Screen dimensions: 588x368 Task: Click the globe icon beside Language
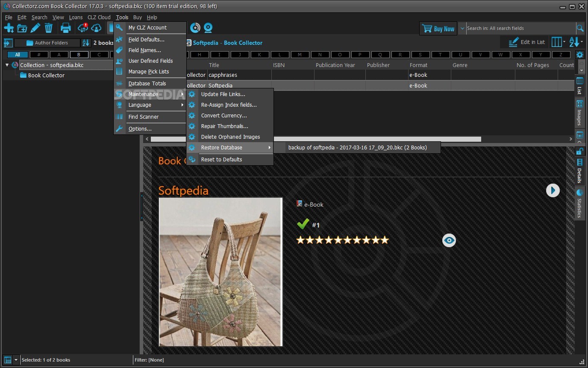[119, 105]
